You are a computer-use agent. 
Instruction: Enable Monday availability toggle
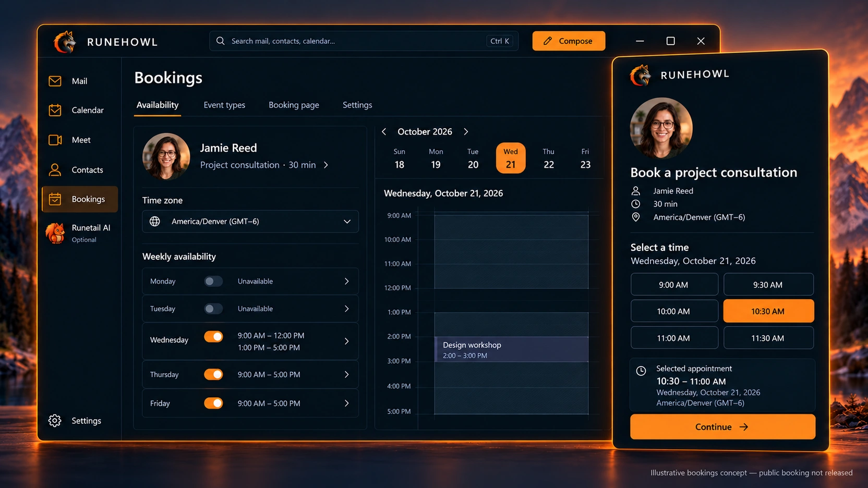(213, 281)
